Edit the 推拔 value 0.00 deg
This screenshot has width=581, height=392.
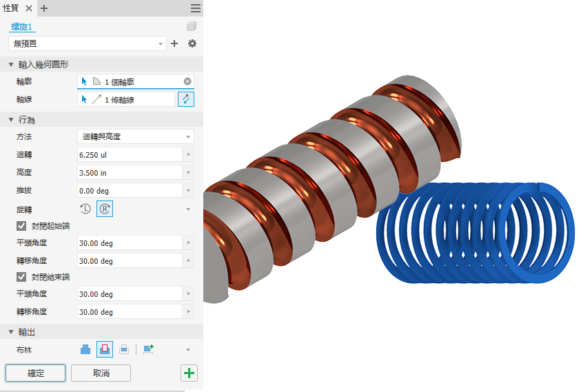point(130,190)
